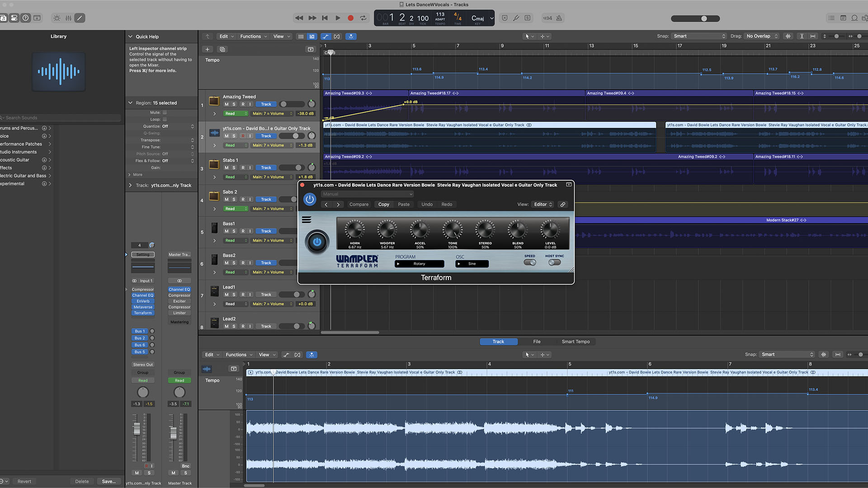This screenshot has height=488, width=868.
Task: Mute the Stabs 1 track
Action: [x=226, y=168]
